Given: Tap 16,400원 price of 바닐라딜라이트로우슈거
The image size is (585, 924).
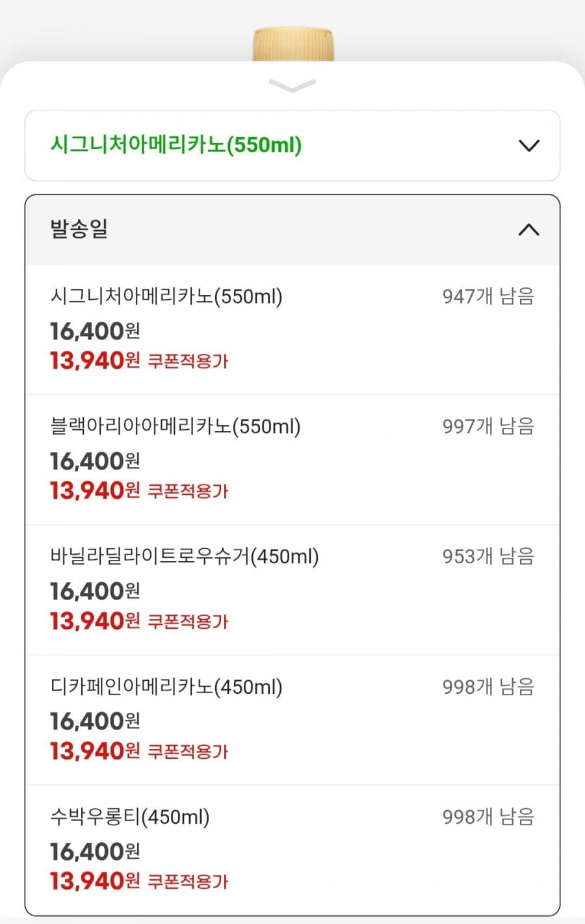Looking at the screenshot, I should (x=95, y=591).
